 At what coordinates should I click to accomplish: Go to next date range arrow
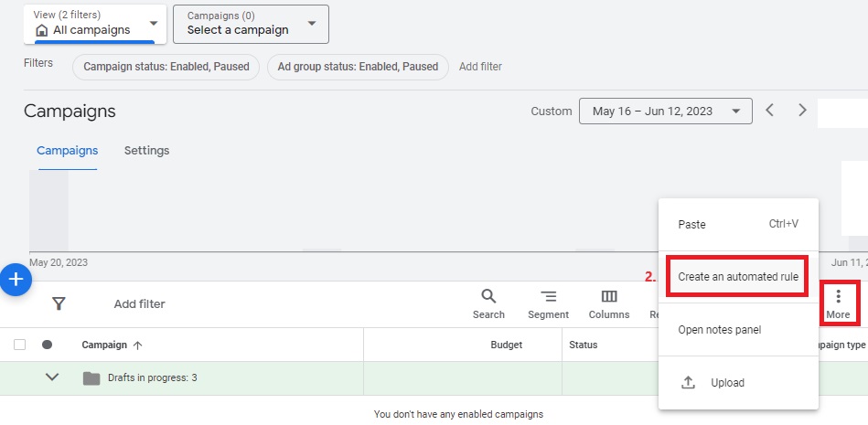(x=802, y=111)
